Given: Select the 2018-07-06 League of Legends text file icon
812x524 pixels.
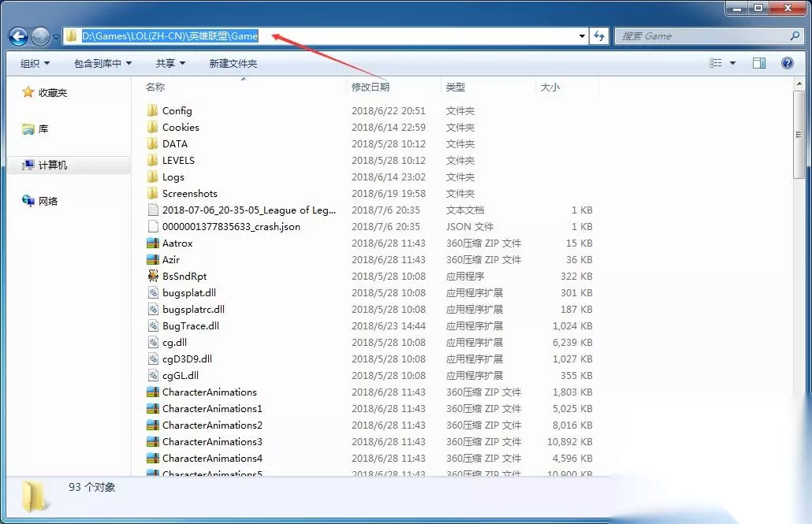Looking at the screenshot, I should coord(153,210).
